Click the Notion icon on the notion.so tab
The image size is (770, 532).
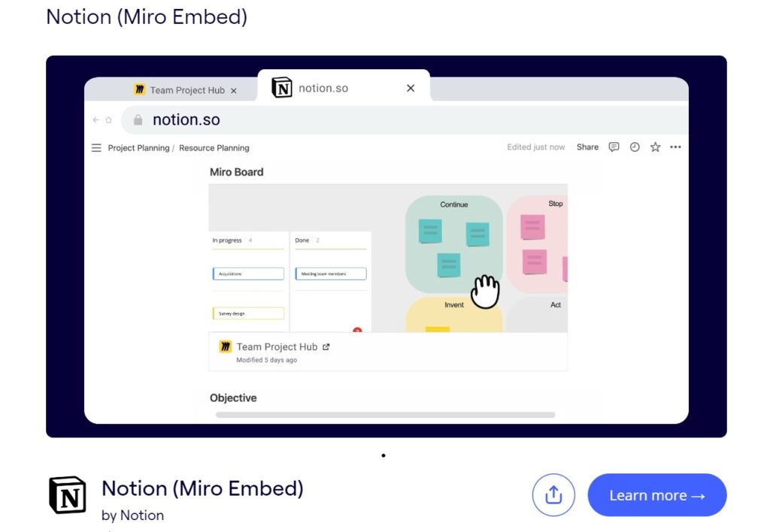click(282, 87)
